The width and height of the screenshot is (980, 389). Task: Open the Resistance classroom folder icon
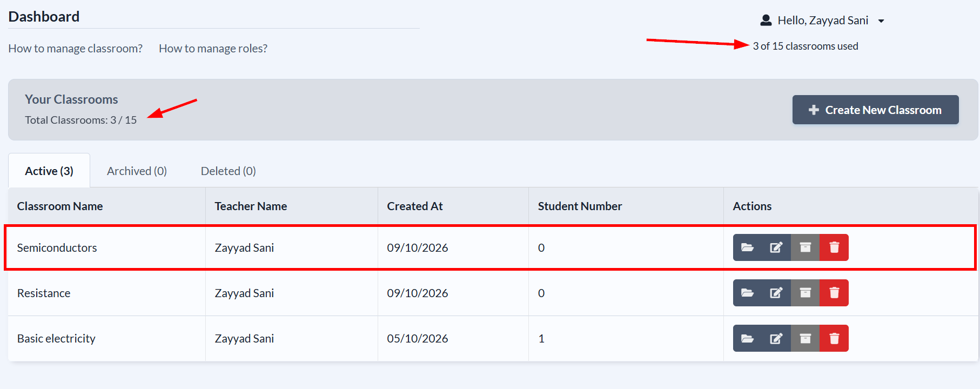tap(747, 293)
